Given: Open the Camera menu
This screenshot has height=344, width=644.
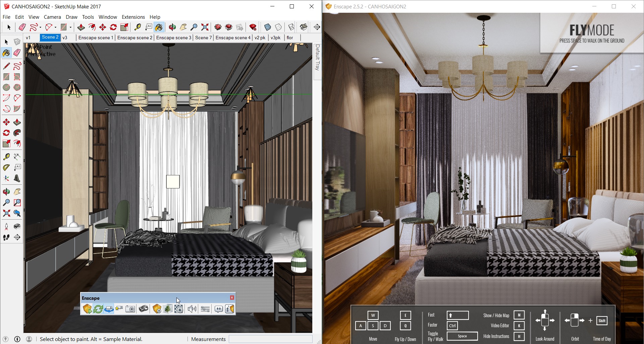Looking at the screenshot, I should pos(52,17).
